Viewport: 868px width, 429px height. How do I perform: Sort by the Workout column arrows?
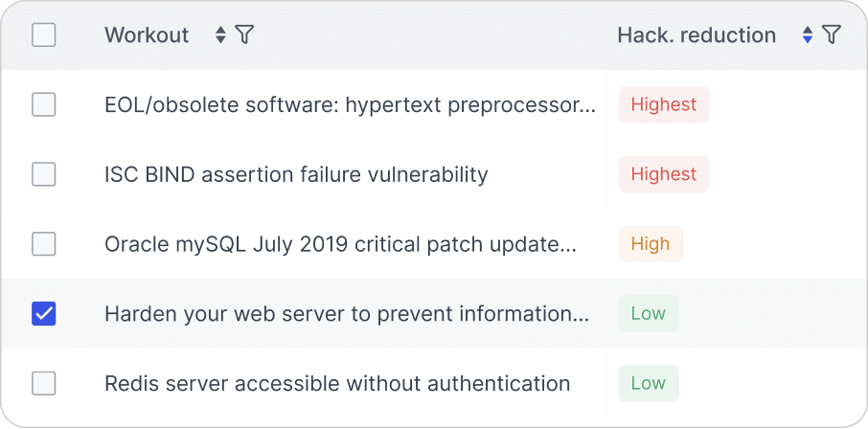[220, 34]
